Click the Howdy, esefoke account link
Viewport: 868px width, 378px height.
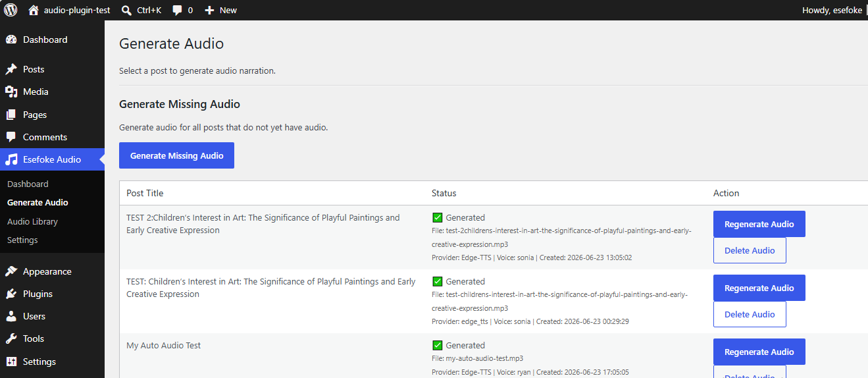tap(832, 10)
